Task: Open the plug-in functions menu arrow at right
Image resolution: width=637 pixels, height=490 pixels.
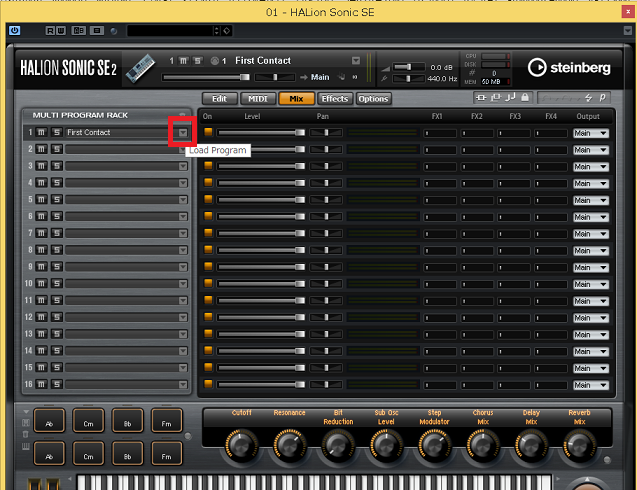Action: (x=628, y=30)
